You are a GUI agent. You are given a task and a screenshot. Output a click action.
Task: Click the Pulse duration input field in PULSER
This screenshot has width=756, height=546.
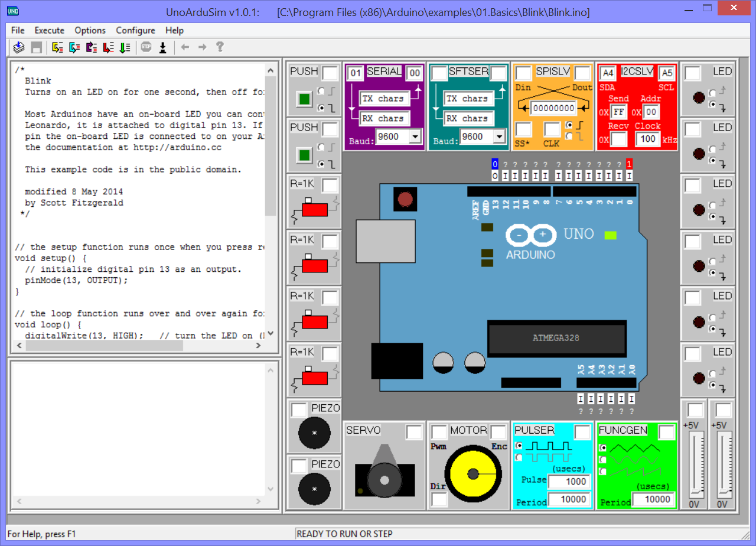coord(569,482)
